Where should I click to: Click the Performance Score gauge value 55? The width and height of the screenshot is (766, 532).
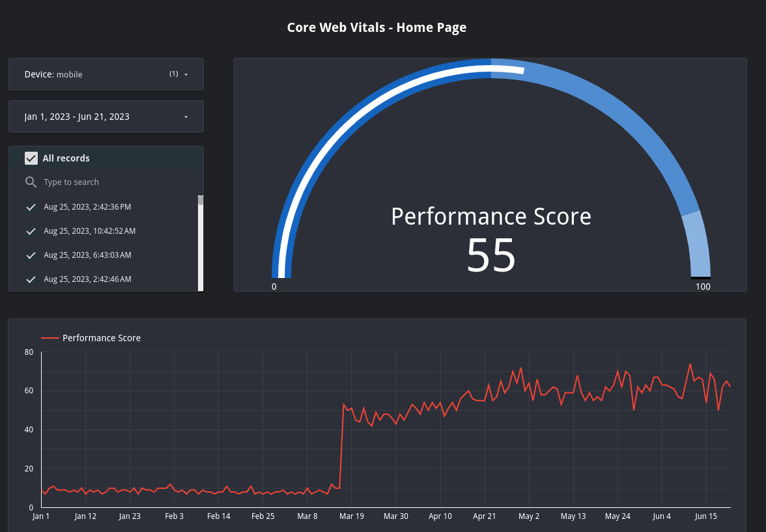491,255
